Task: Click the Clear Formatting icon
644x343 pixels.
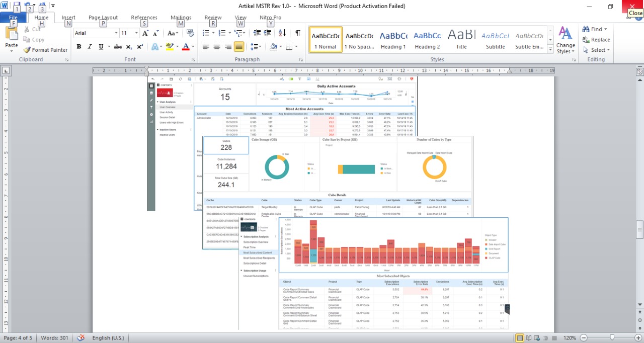Action: (x=190, y=33)
